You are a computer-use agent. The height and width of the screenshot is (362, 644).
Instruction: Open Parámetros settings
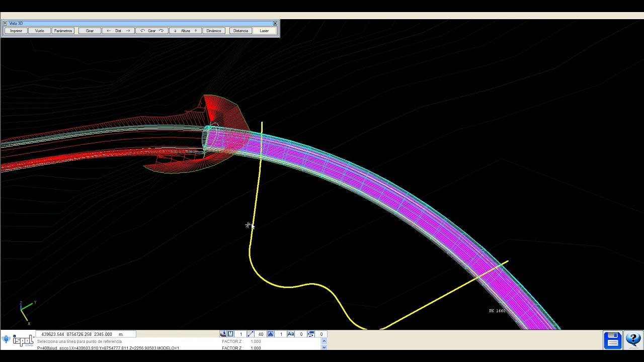[63, 31]
